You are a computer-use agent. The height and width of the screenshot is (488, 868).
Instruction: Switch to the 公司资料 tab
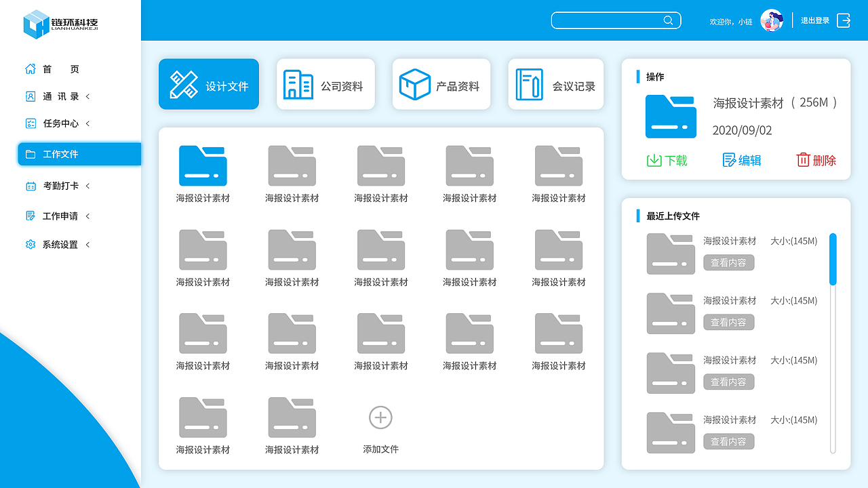pyautogui.click(x=325, y=84)
